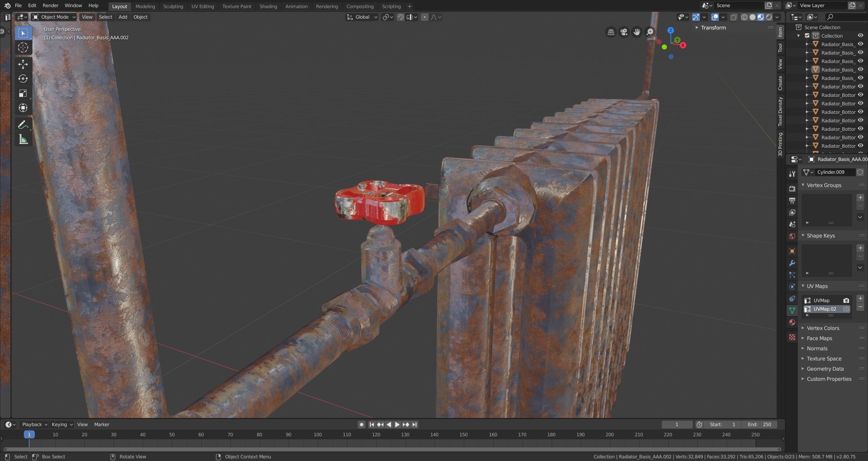Select the Annotate pencil tool
Viewport: 868px width, 461px height.
coord(23,125)
